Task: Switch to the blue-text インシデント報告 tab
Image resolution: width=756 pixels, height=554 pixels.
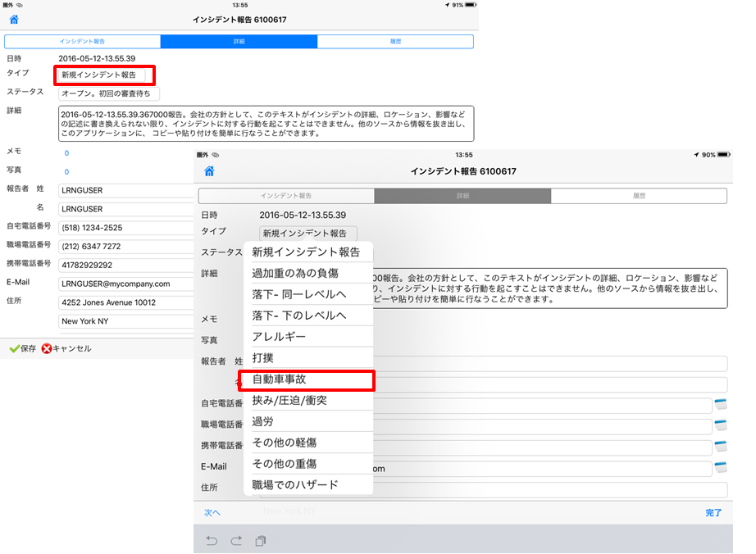Action: [x=82, y=41]
